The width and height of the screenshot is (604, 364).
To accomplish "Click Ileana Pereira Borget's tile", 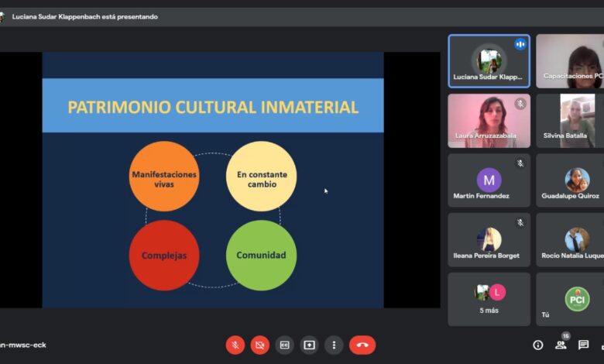I will pyautogui.click(x=489, y=239).
